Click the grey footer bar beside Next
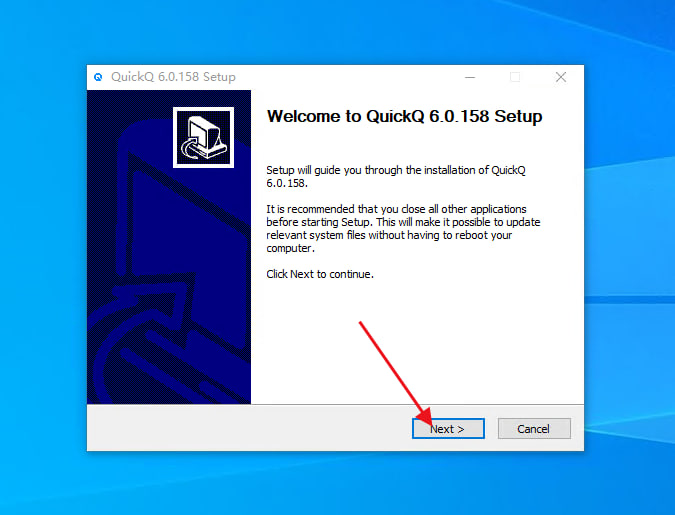The image size is (675, 515). pyautogui.click(x=249, y=428)
